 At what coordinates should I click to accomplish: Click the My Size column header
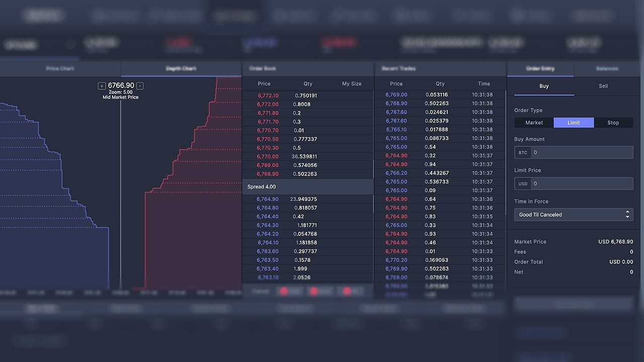[x=352, y=84]
